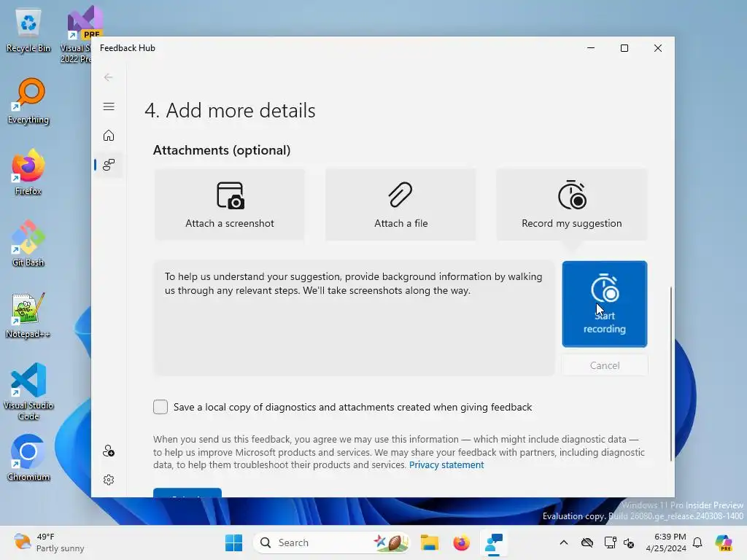Select Git Bash desktop shortcut
The height and width of the screenshot is (560, 747).
[28, 244]
